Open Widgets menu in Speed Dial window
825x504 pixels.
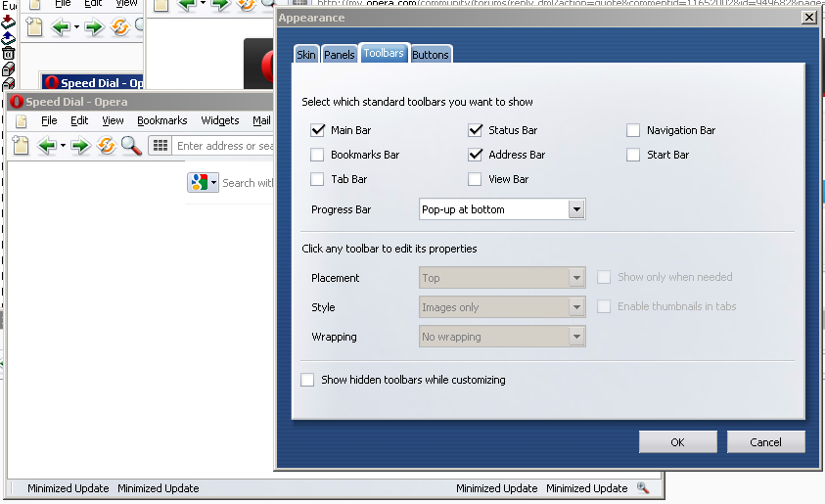click(x=220, y=120)
